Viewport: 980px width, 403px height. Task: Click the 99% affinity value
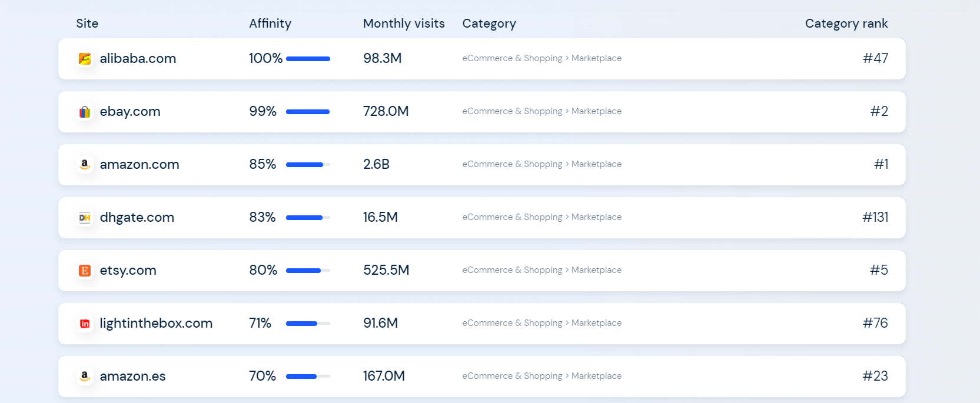(x=263, y=111)
